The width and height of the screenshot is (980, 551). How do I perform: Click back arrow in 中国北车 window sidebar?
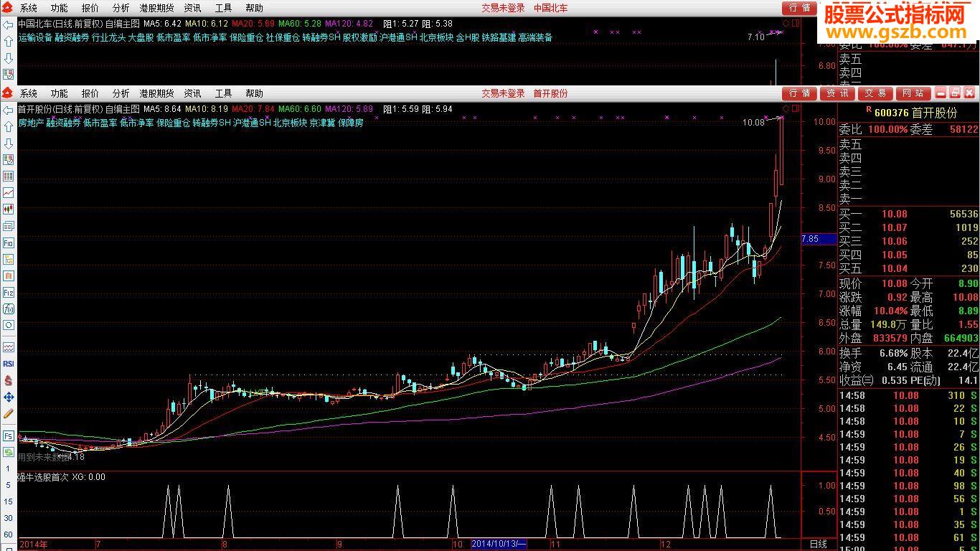pyautogui.click(x=8, y=24)
